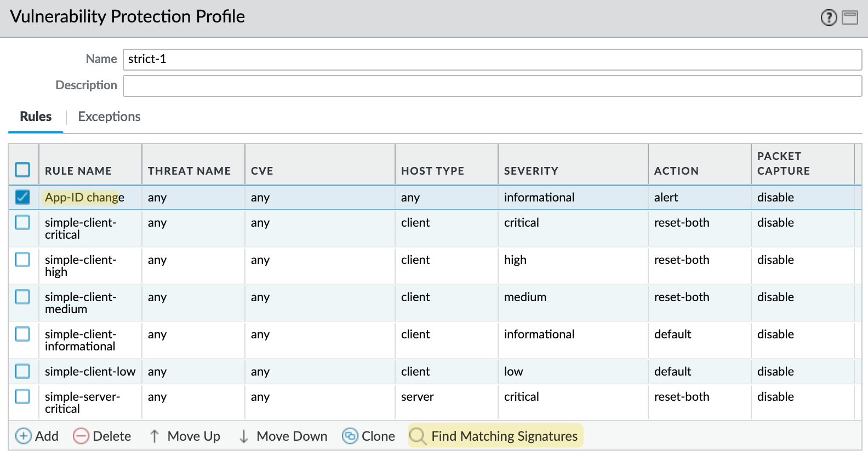Focus the Description text field

tap(492, 85)
